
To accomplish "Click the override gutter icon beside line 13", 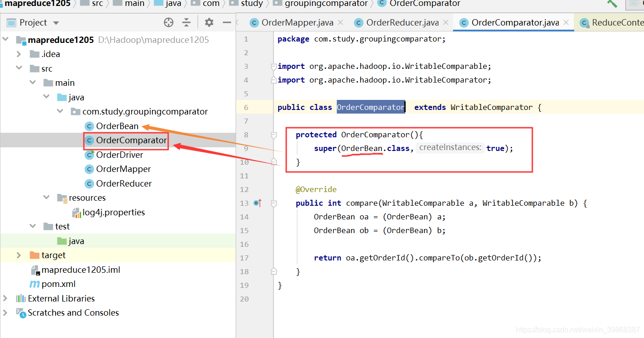I will pyautogui.click(x=257, y=203).
